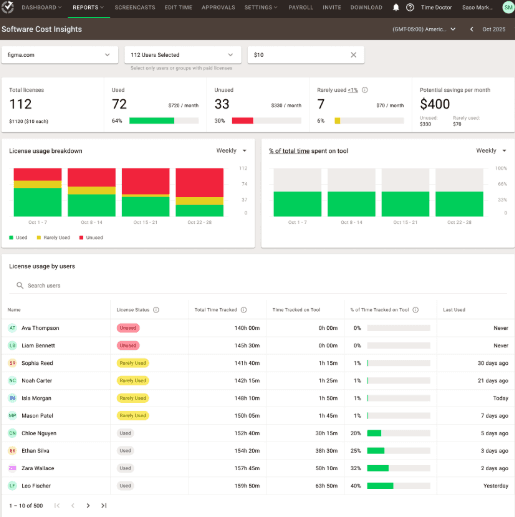515x517 pixels.
Task: Click info icon beside License Status header
Action: pos(156,310)
